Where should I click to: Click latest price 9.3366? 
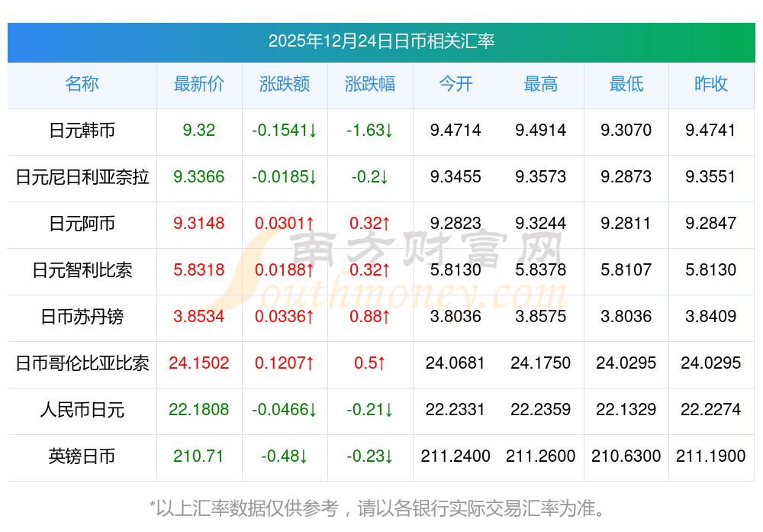click(198, 176)
